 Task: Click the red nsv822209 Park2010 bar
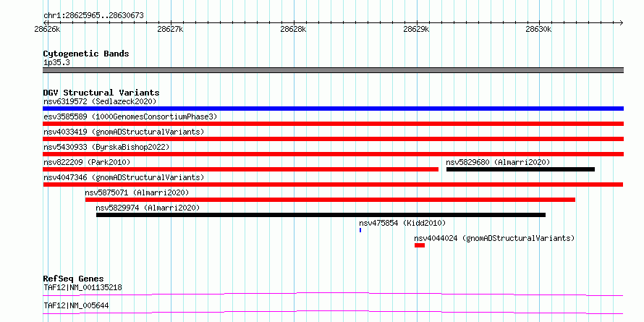click(241, 169)
